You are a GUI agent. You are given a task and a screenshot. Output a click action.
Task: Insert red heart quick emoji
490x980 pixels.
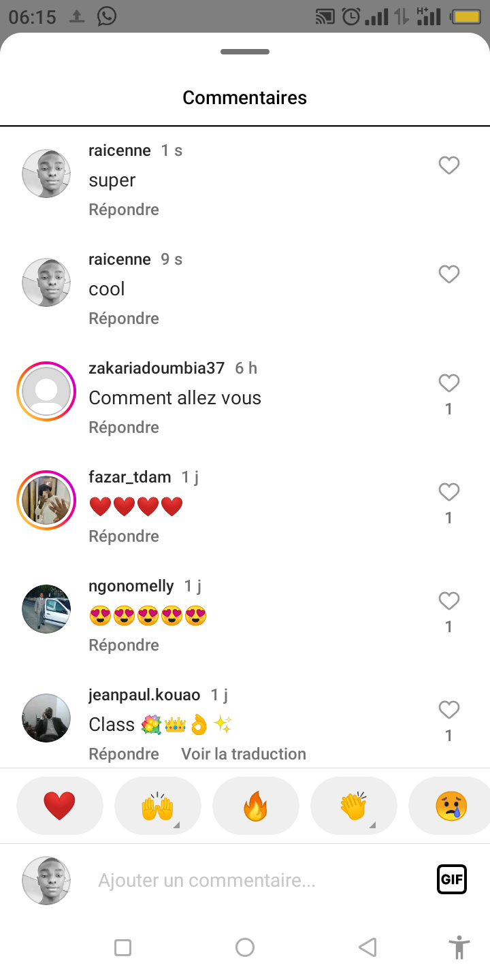point(60,806)
